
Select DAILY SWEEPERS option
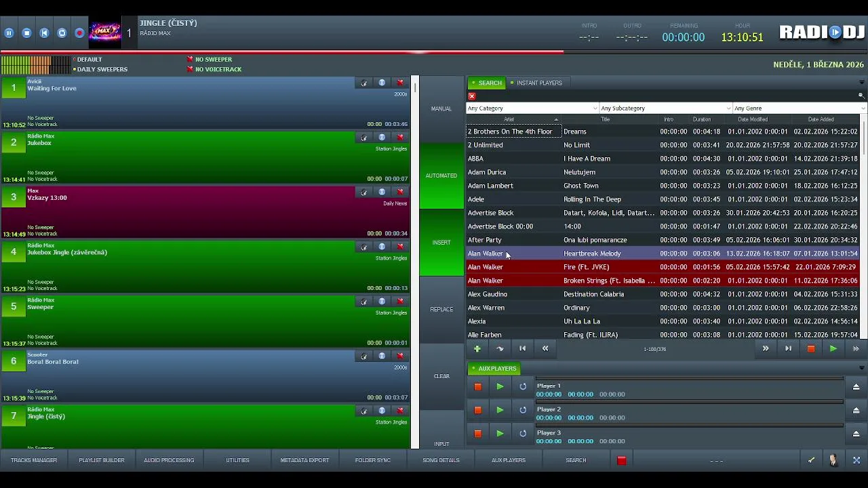tap(100, 69)
